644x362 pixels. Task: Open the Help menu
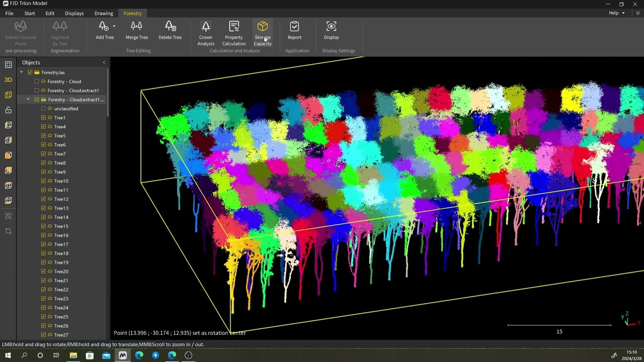616,13
